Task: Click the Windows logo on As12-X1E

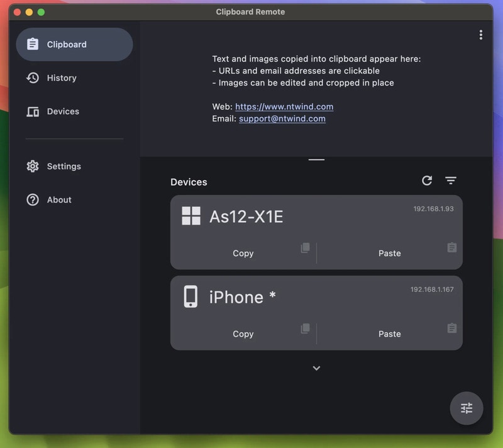Action: pyautogui.click(x=191, y=216)
